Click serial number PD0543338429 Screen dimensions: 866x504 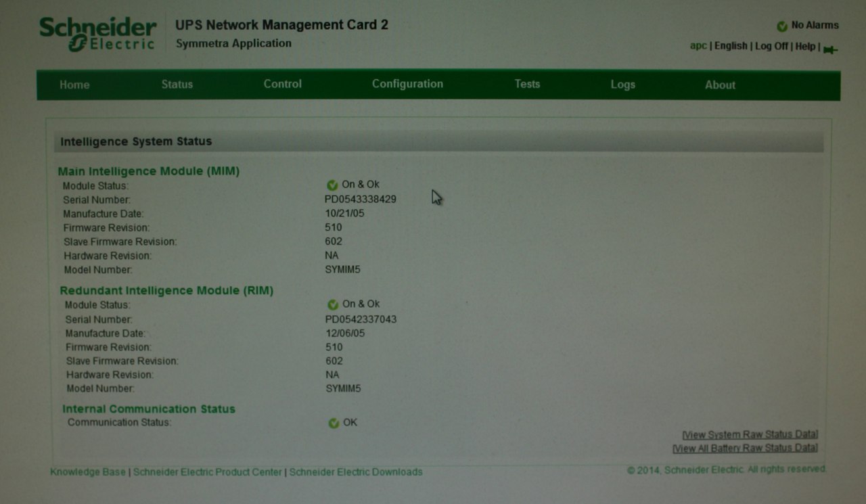(x=361, y=199)
